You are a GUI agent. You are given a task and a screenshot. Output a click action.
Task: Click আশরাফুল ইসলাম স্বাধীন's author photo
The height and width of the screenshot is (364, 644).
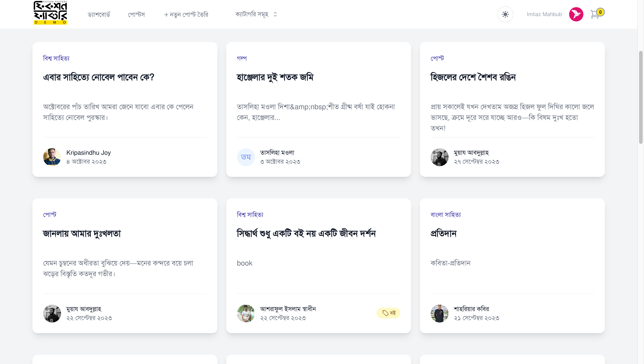tap(246, 313)
